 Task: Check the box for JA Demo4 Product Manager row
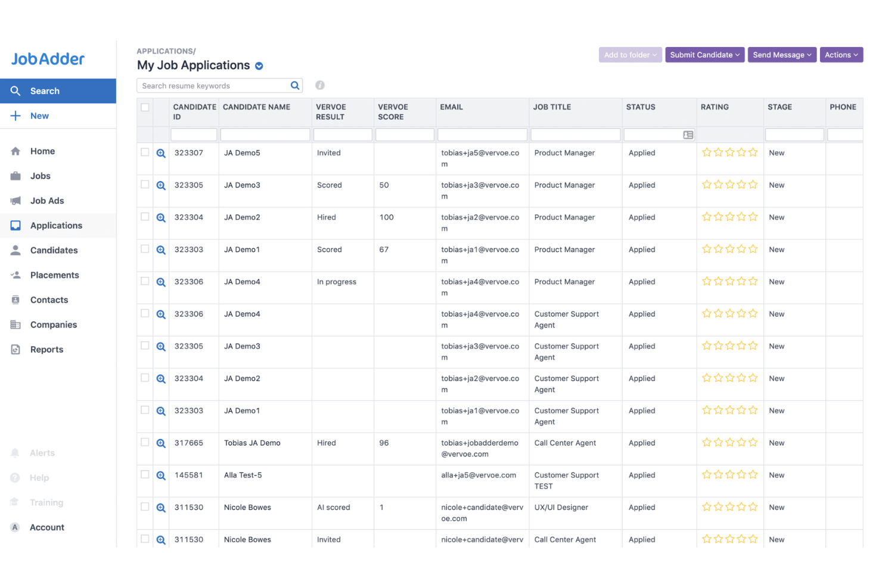point(145,281)
